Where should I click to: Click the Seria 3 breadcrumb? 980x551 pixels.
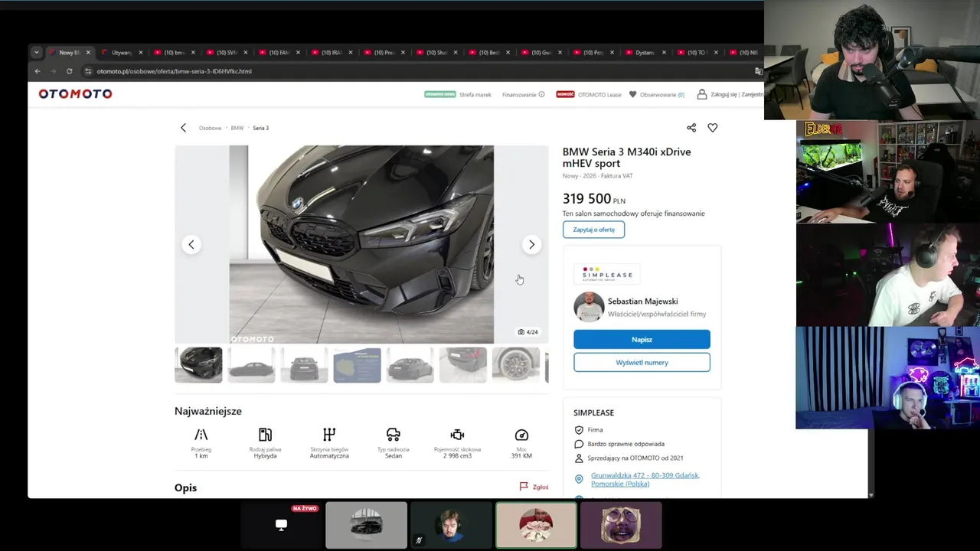click(261, 128)
